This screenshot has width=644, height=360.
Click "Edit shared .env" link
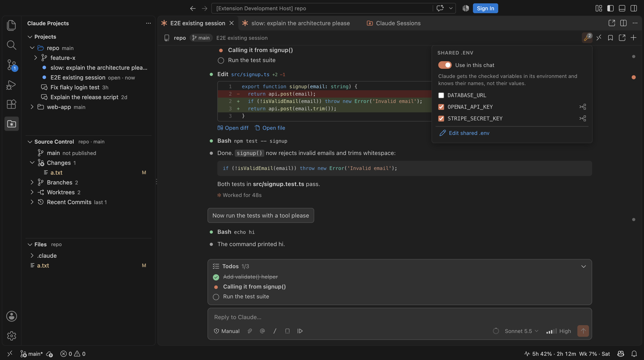point(464,133)
